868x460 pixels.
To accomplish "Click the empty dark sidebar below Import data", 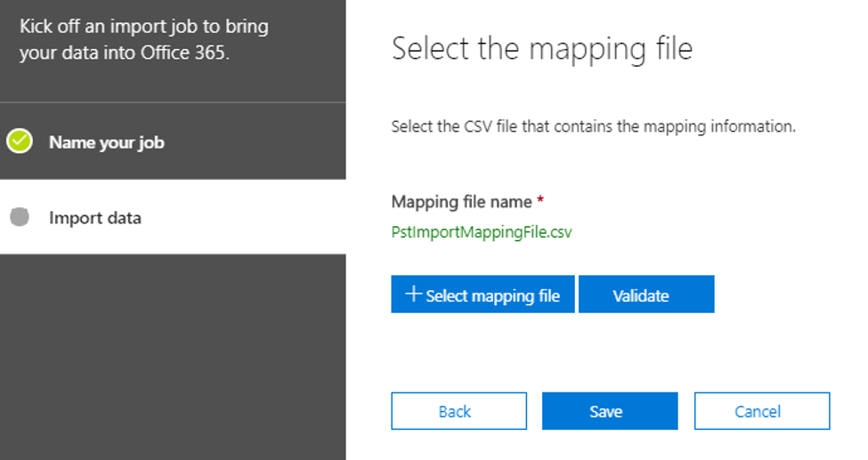I will 173,356.
